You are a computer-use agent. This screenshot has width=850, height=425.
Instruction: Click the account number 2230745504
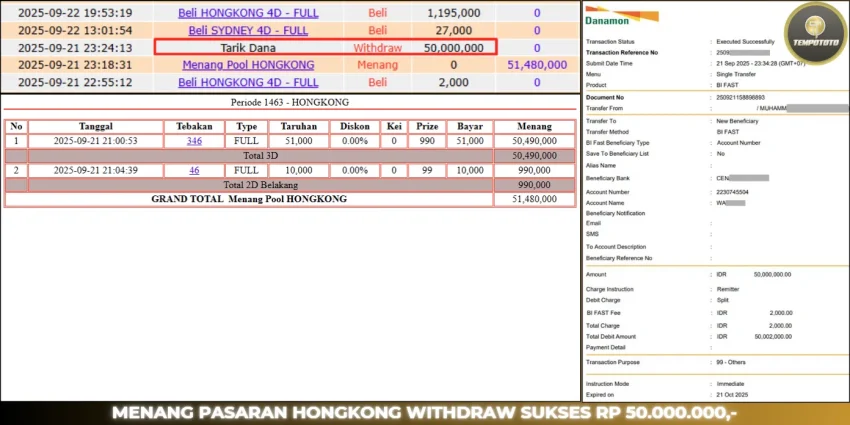click(x=734, y=192)
